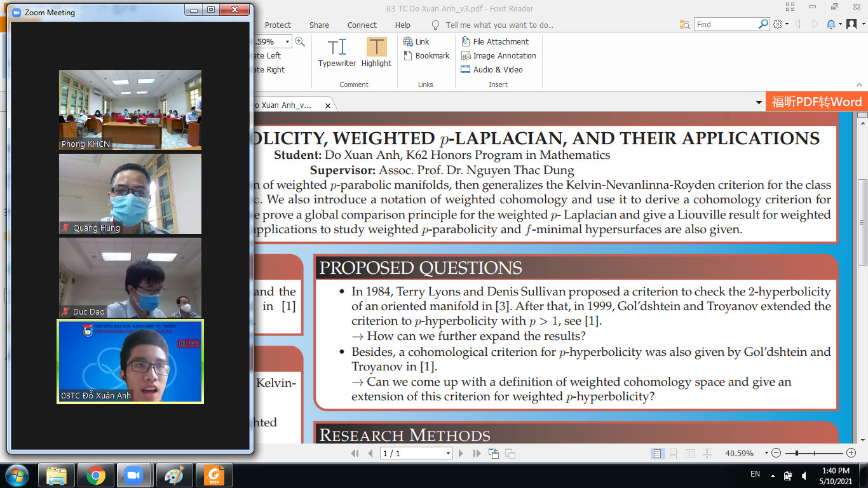Expand the Find settings gear dropdown
The width and height of the screenshot is (868, 488).
(781, 24)
